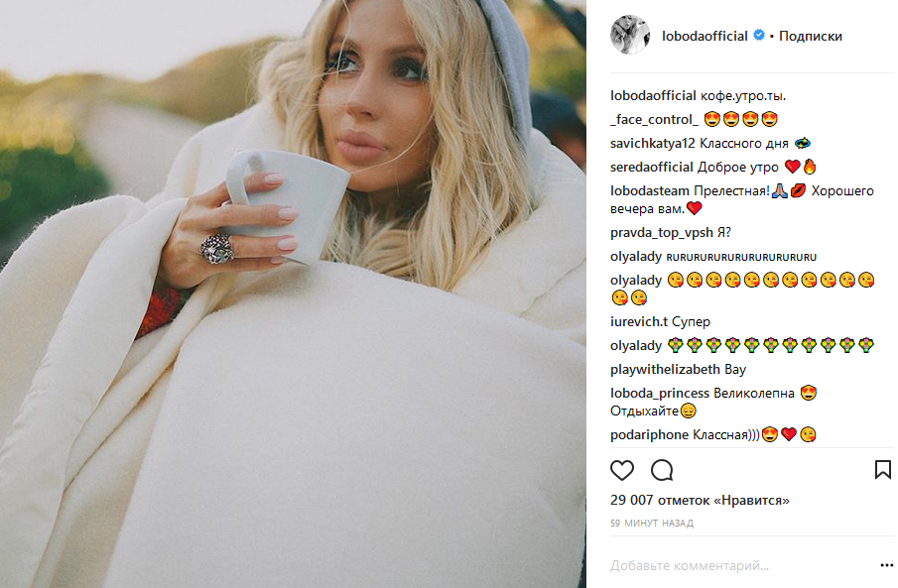
Task: Open loboda_princess profile link
Action: [x=660, y=394]
